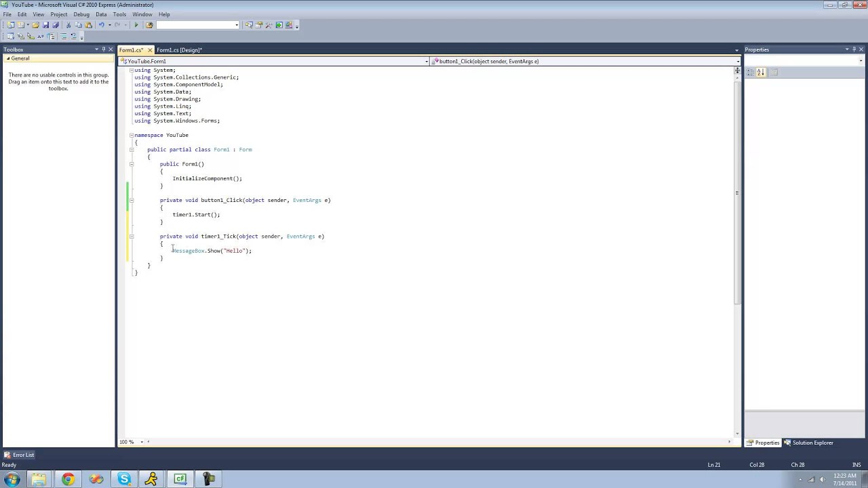Open the Add New Item dropdown arrow
Viewport: 868px width, 488px height.
pos(28,25)
